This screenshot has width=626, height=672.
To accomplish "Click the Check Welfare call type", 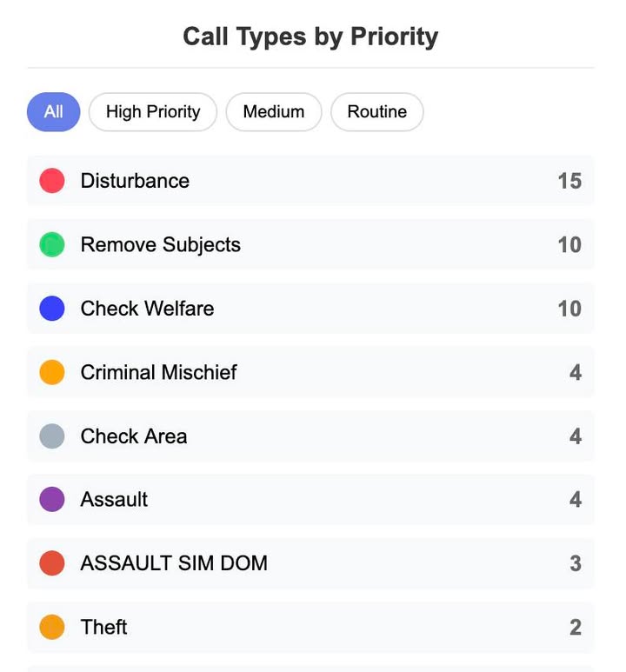I will click(x=147, y=309).
